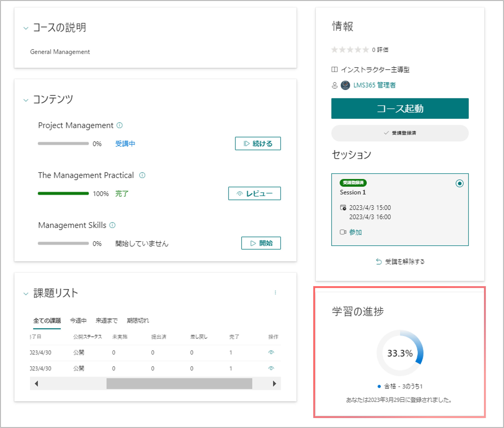Click the green 100% progress bar
The image size is (504, 428).
coord(63,193)
